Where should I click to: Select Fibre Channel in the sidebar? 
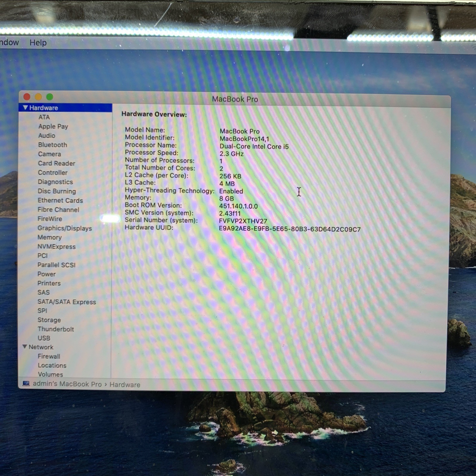click(x=58, y=209)
